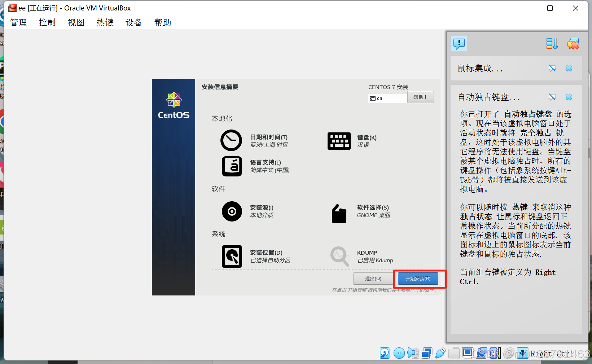The height and width of the screenshot is (364, 592).
Task: Toggle notification sort order icon
Action: (552, 44)
